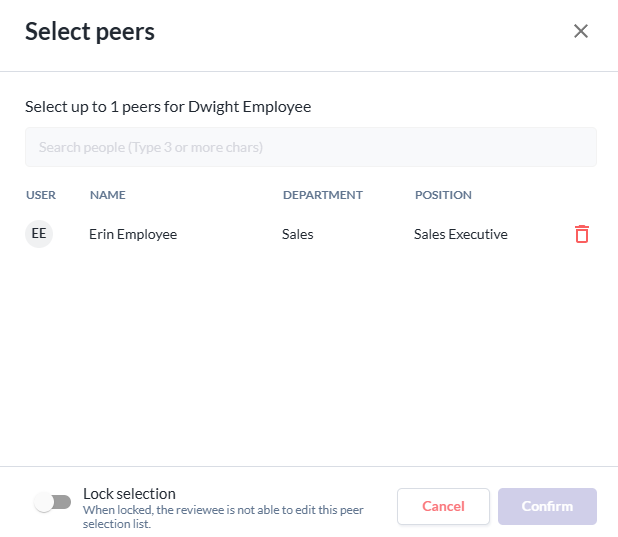
Task: Click the Select peers dialog title
Action: tap(90, 32)
